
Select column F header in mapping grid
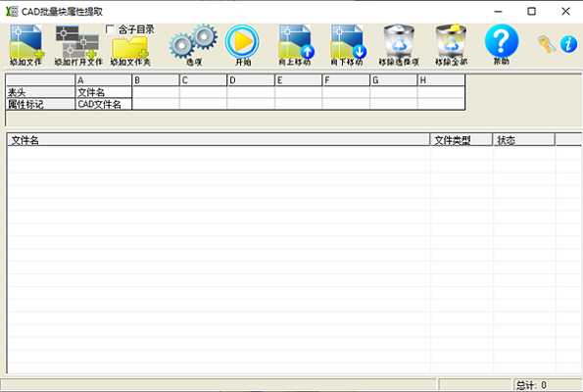click(346, 80)
